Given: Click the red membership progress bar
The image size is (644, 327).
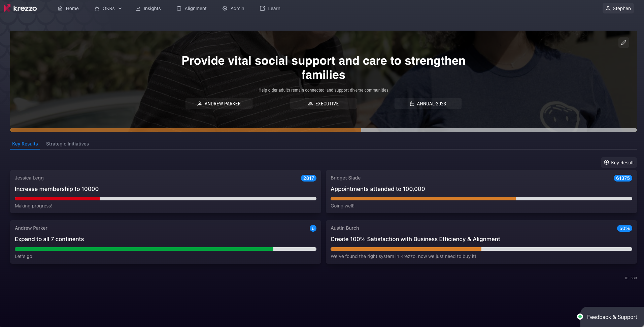Looking at the screenshot, I should point(165,199).
